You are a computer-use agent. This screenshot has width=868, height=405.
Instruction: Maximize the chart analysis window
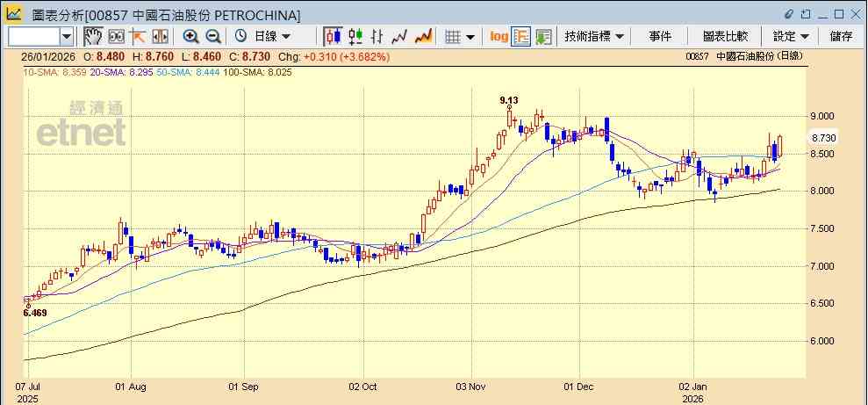839,14
